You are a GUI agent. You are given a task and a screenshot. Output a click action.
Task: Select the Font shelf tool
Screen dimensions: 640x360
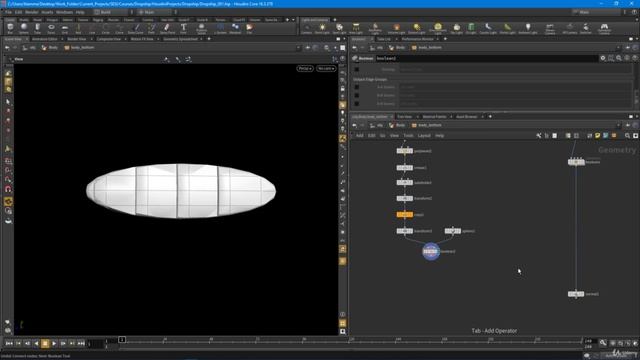point(183,29)
